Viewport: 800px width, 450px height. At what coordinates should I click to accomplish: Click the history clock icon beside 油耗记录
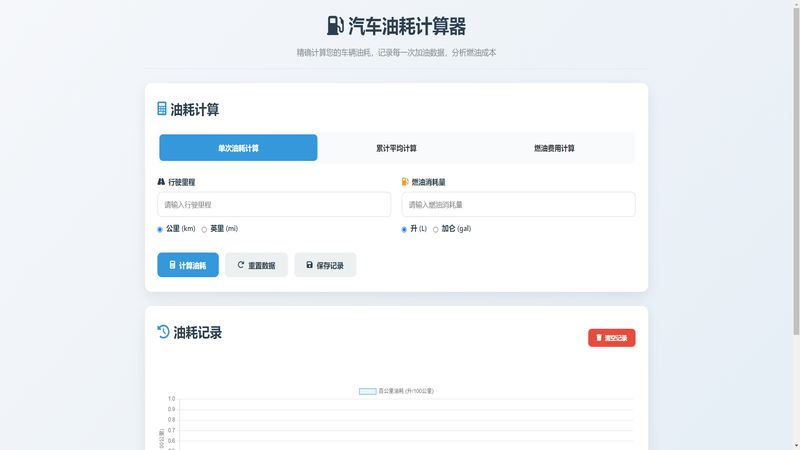163,332
